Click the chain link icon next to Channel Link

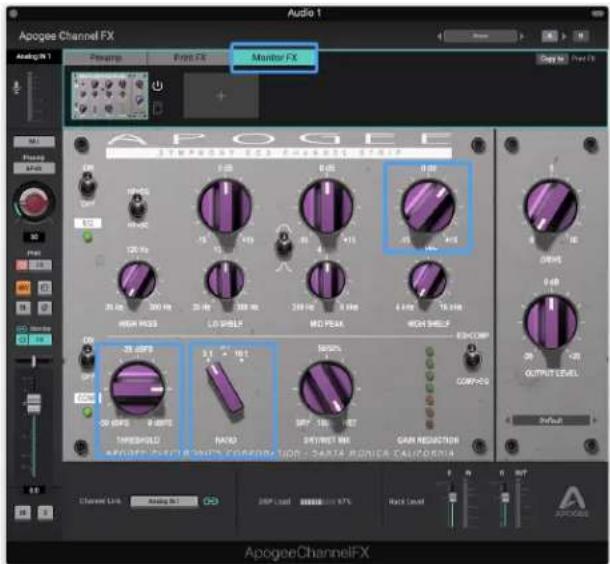point(210,501)
